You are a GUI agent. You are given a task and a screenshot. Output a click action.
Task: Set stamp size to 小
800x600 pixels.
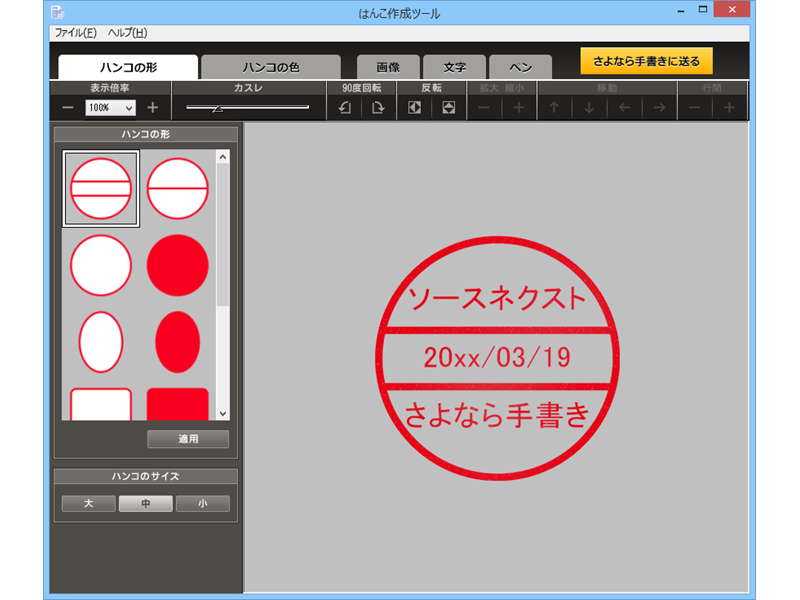(x=203, y=504)
